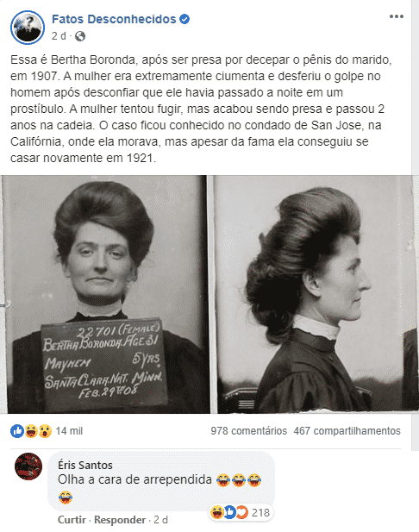Image resolution: width=419 pixels, height=532 pixels.
Task: Click the wow reaction icon under post
Action: (x=45, y=431)
